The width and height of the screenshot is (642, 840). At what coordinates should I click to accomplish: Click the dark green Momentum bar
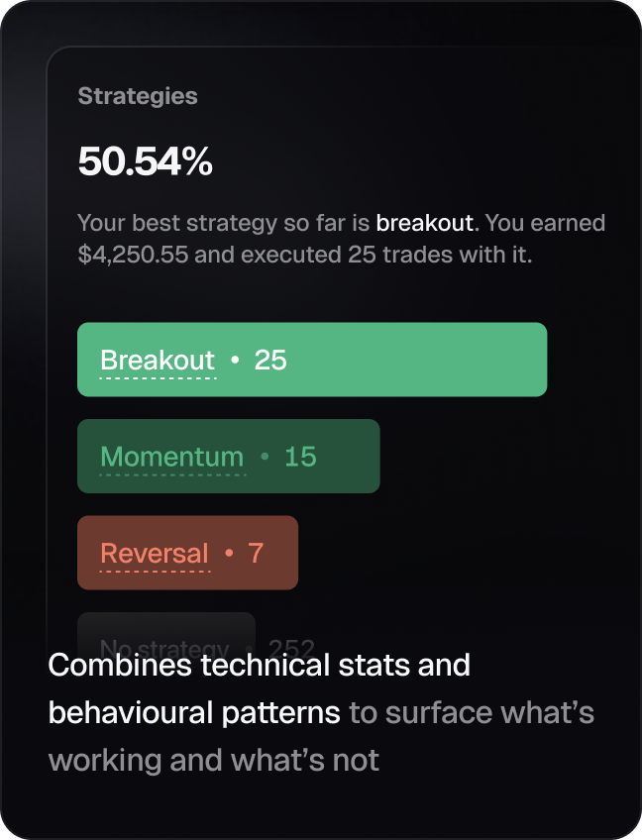229,457
